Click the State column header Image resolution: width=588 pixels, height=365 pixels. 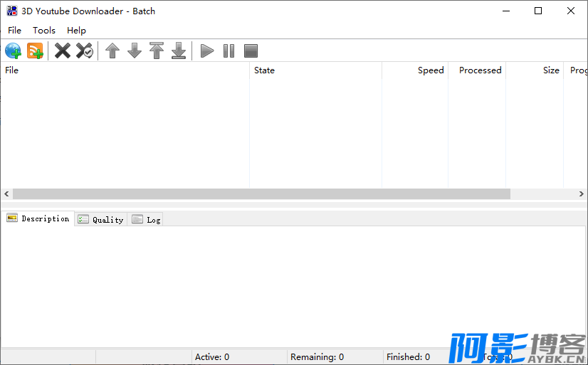click(316, 70)
